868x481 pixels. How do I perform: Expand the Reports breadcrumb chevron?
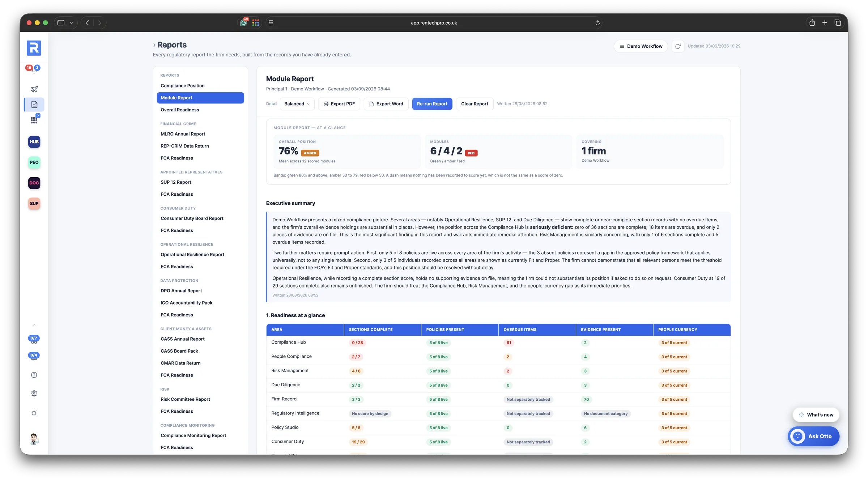click(154, 45)
